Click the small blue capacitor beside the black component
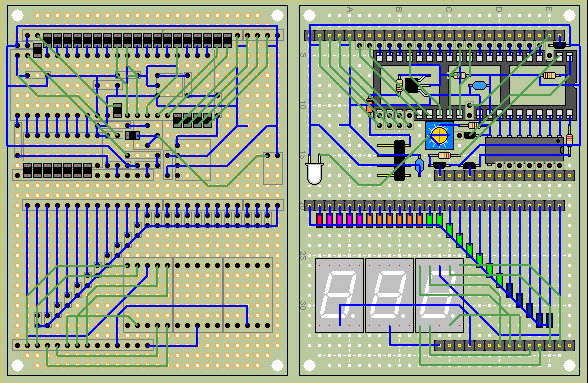This screenshot has width=588, height=383. (419, 165)
